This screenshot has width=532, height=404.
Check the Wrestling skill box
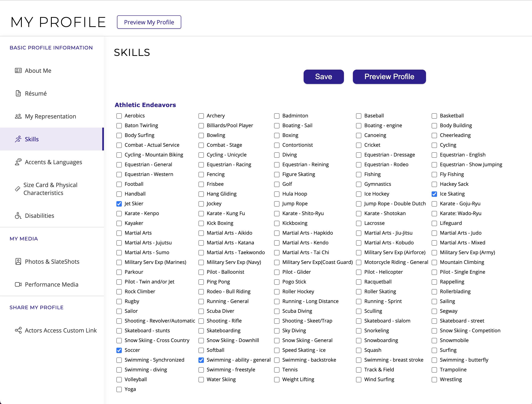(x=434, y=379)
